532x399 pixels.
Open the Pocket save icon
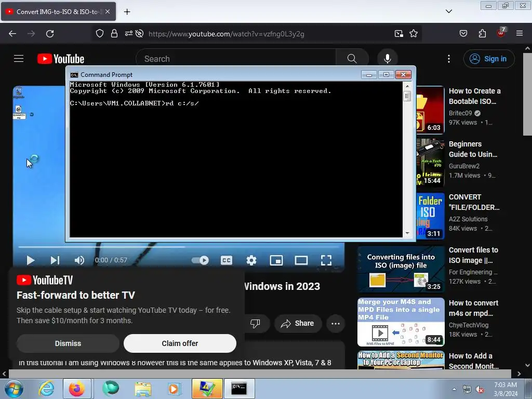point(463,34)
